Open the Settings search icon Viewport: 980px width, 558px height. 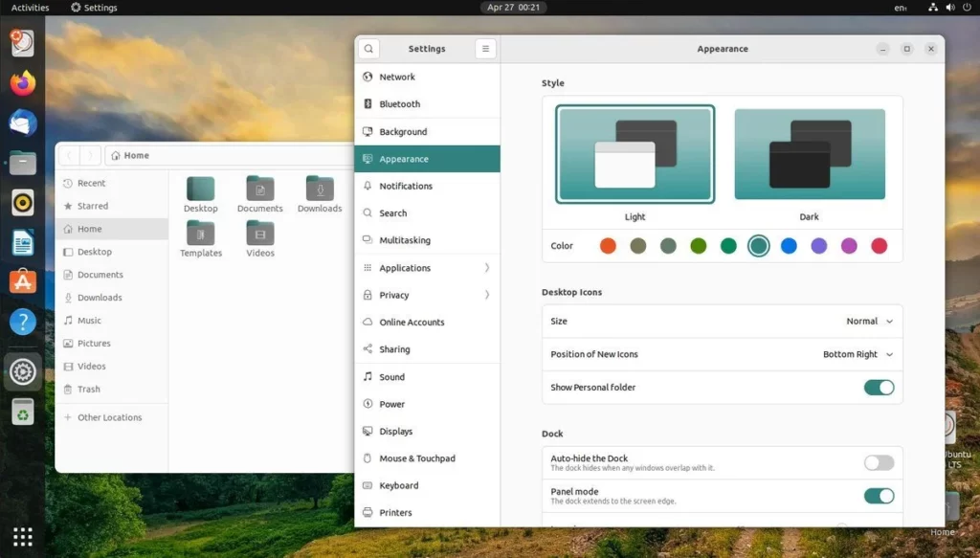[368, 49]
